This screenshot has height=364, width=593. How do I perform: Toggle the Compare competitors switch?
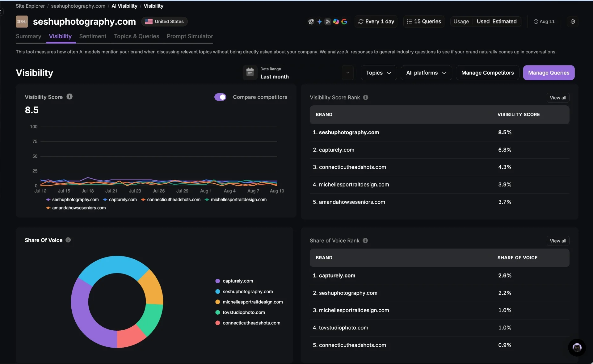click(x=220, y=97)
